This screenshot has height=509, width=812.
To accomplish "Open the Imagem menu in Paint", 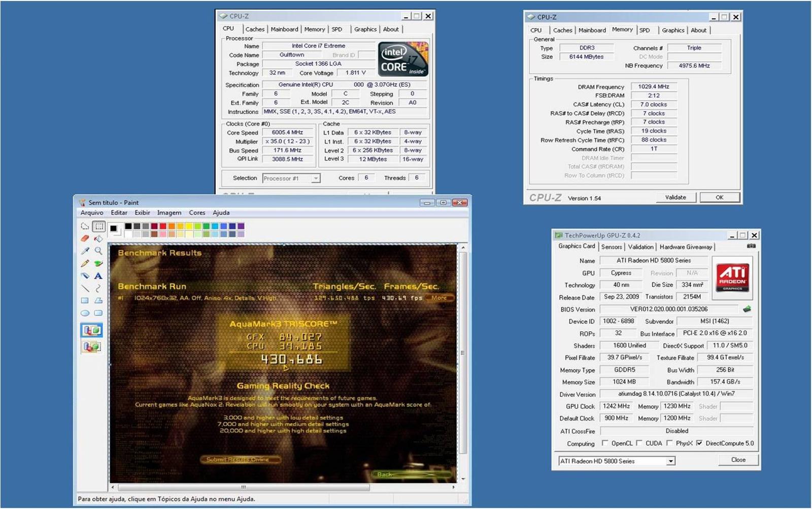I will [x=169, y=213].
